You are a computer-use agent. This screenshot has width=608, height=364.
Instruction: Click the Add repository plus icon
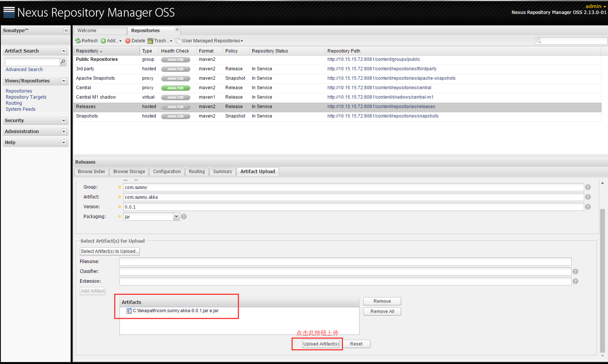pyautogui.click(x=103, y=41)
